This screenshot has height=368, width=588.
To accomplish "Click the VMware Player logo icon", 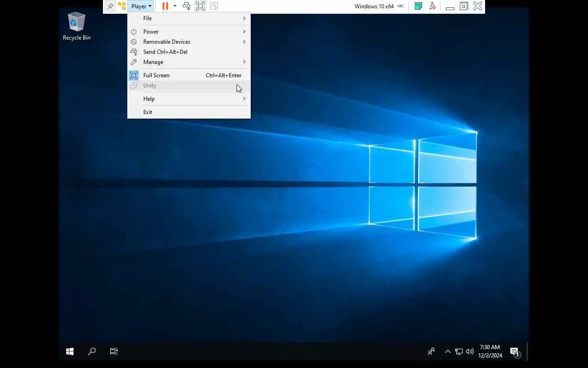I will pos(122,6).
